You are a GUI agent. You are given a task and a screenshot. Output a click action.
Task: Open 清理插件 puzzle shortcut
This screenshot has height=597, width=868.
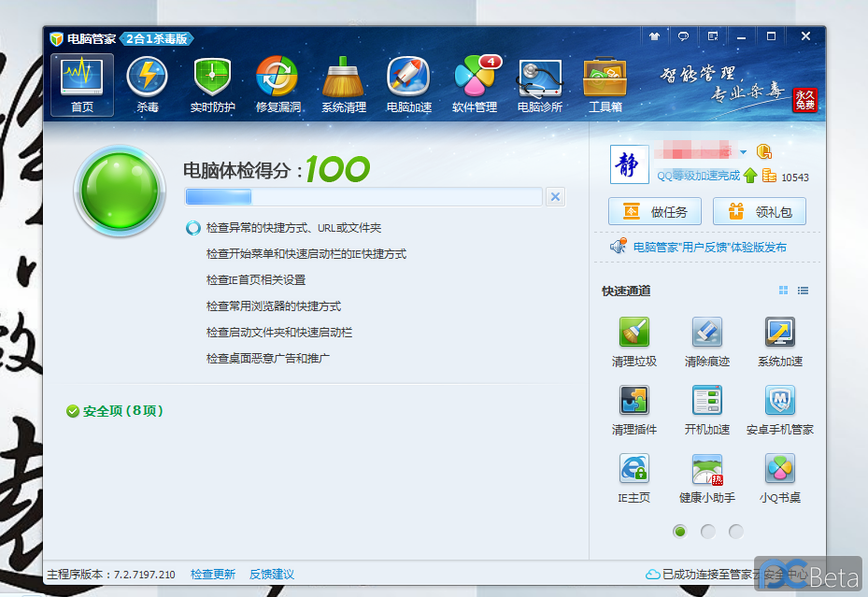point(633,410)
